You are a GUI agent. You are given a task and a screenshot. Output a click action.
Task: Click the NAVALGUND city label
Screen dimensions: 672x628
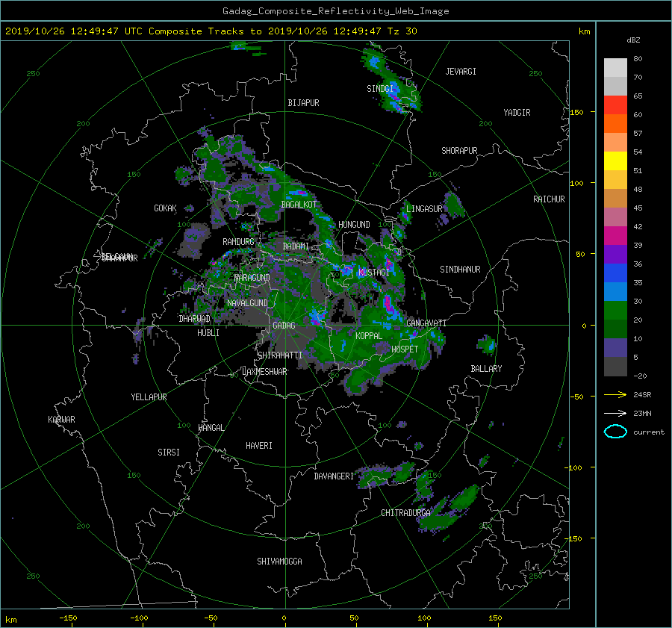pyautogui.click(x=247, y=303)
